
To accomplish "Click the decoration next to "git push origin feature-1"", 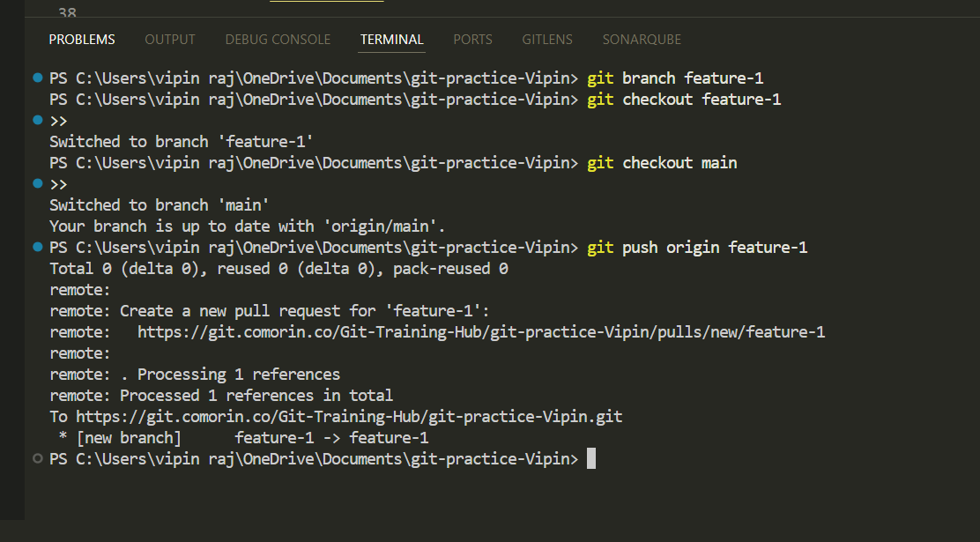I will [37, 247].
